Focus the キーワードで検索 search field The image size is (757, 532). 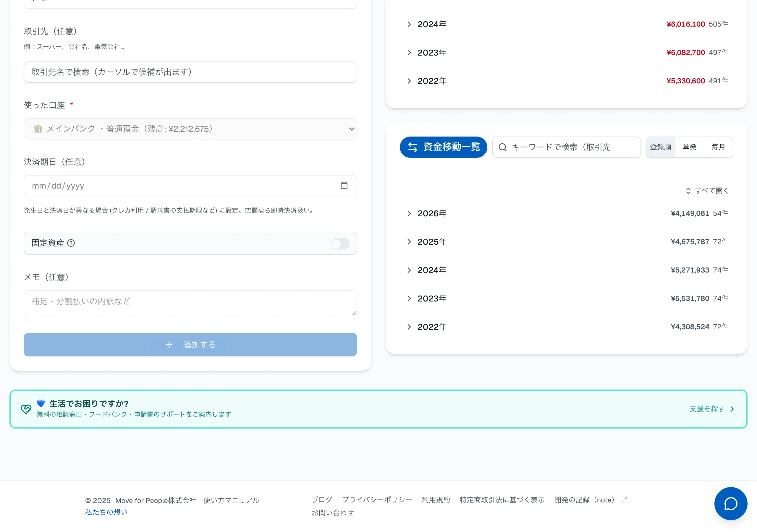[x=566, y=147]
